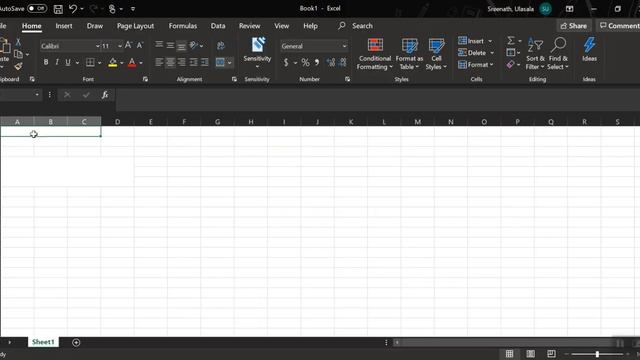This screenshot has width=640, height=360.
Task: Expand the Merge & Center options arrow
Action: [230, 62]
